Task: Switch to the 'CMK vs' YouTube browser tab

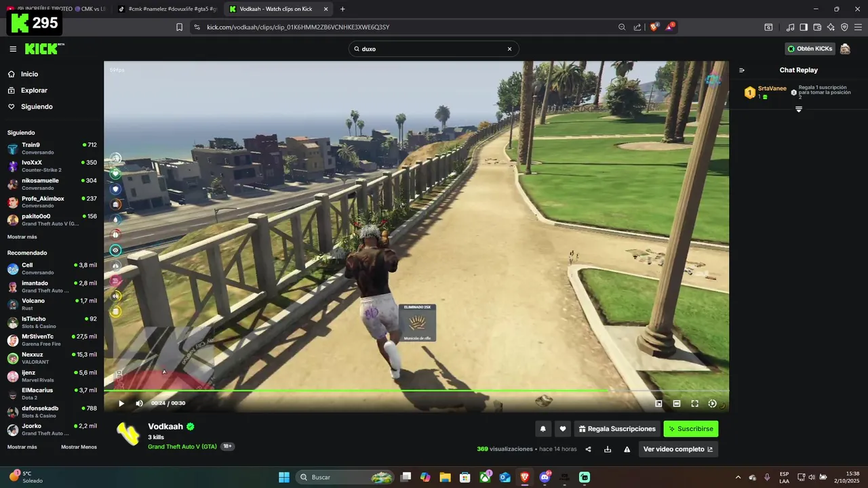Action: click(x=56, y=9)
